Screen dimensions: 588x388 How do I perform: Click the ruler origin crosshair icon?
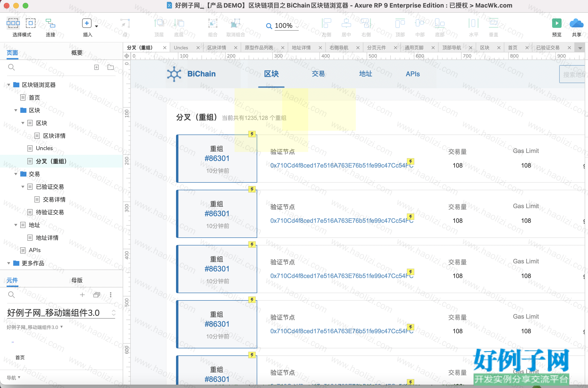coord(127,56)
